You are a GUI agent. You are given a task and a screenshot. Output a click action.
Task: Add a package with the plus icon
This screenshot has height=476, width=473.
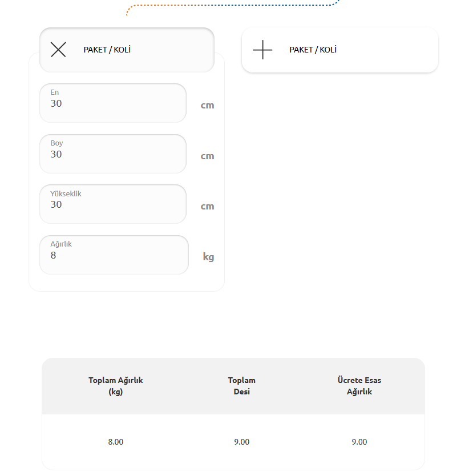coord(262,50)
